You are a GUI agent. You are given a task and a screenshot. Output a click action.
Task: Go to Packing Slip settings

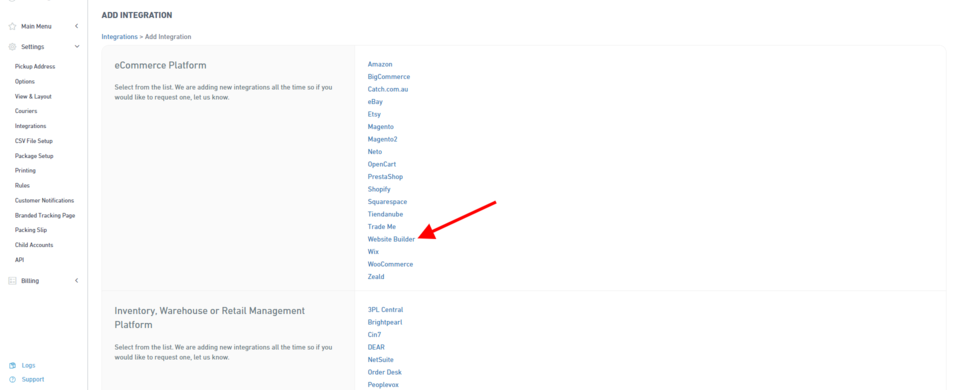click(31, 230)
